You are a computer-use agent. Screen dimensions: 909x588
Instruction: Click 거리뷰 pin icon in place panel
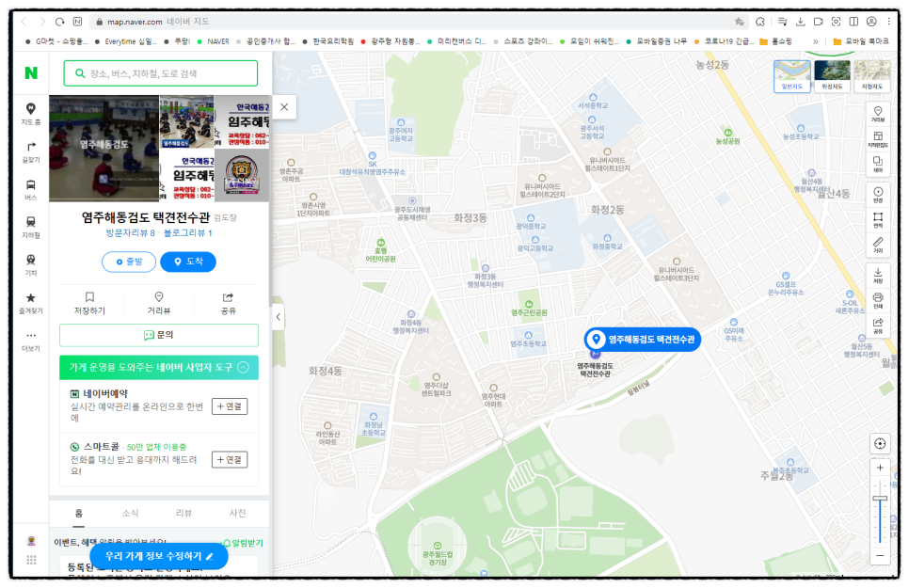[159, 303]
